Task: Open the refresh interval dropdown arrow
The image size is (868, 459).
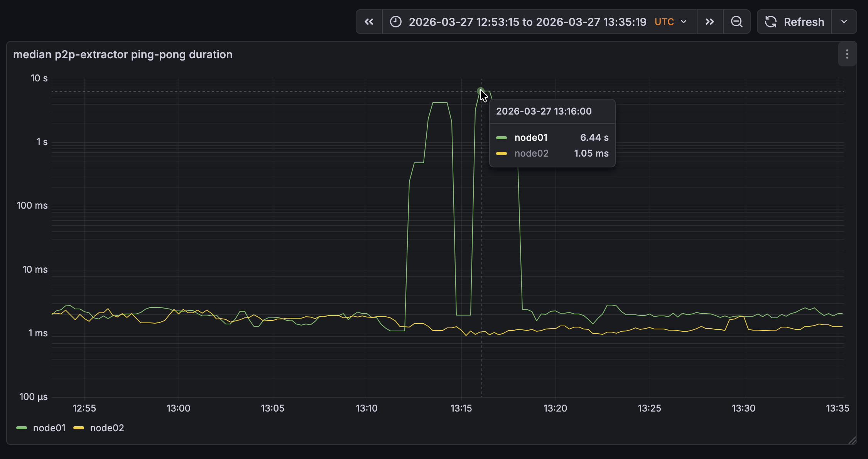Action: click(844, 22)
